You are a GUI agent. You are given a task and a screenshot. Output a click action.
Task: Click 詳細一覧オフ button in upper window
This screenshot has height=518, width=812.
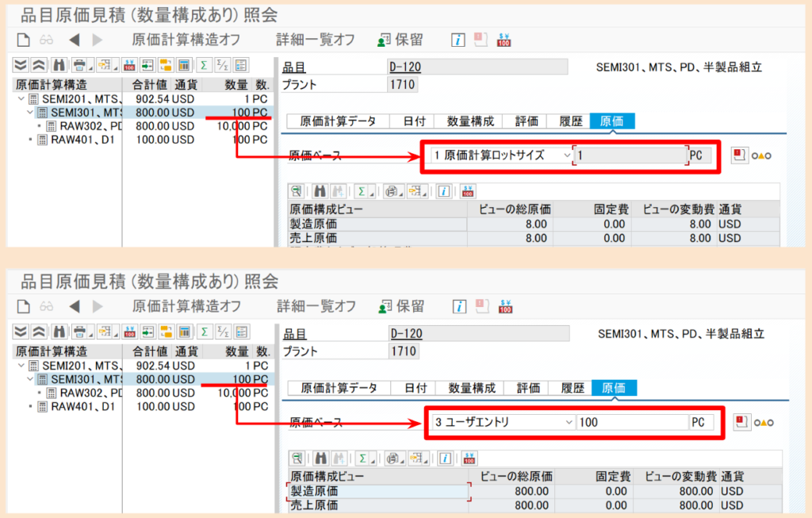[316, 40]
